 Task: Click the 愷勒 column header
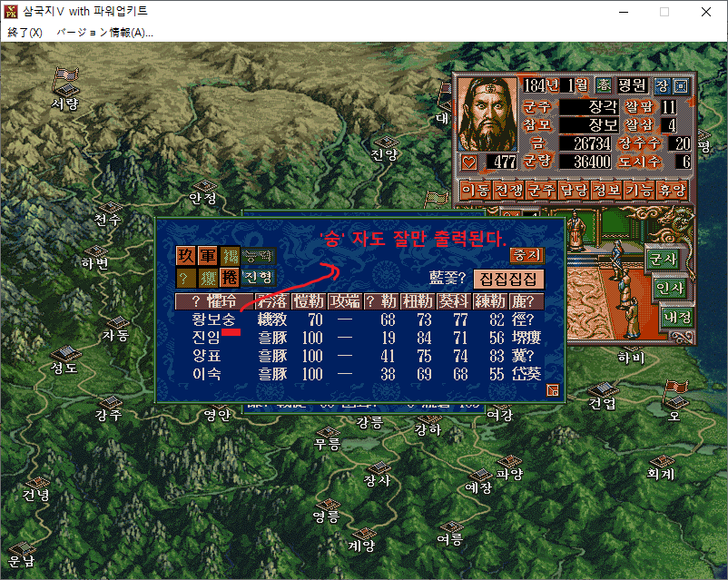pyautogui.click(x=309, y=301)
